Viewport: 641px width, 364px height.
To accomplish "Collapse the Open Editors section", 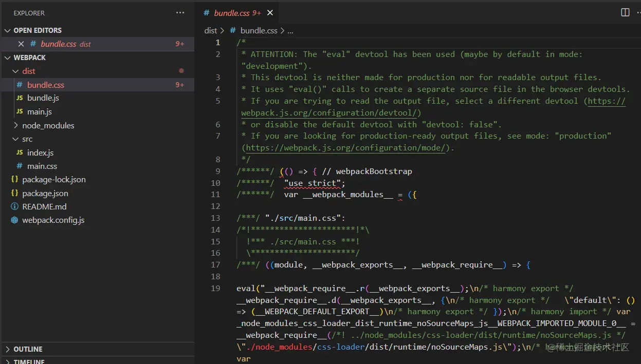I will coord(7,30).
